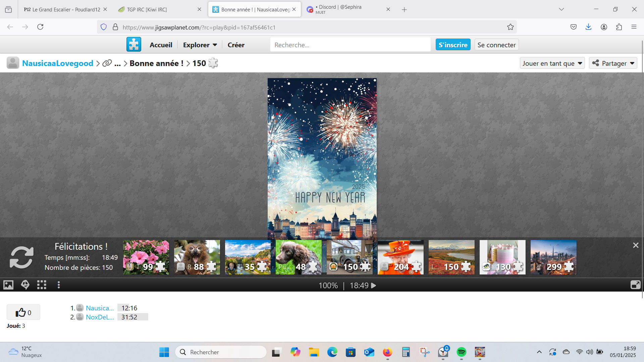Click the S'inscrire button
Screen dimensions: 644x362
click(x=453, y=45)
